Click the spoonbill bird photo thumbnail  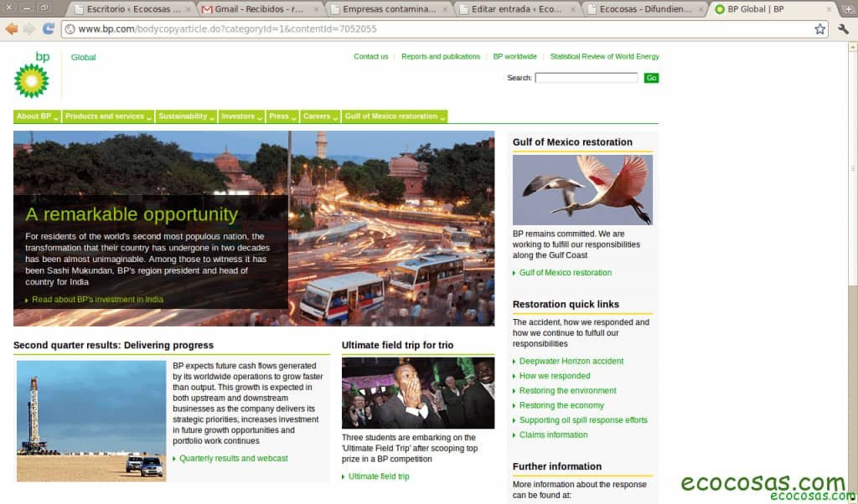coord(582,188)
